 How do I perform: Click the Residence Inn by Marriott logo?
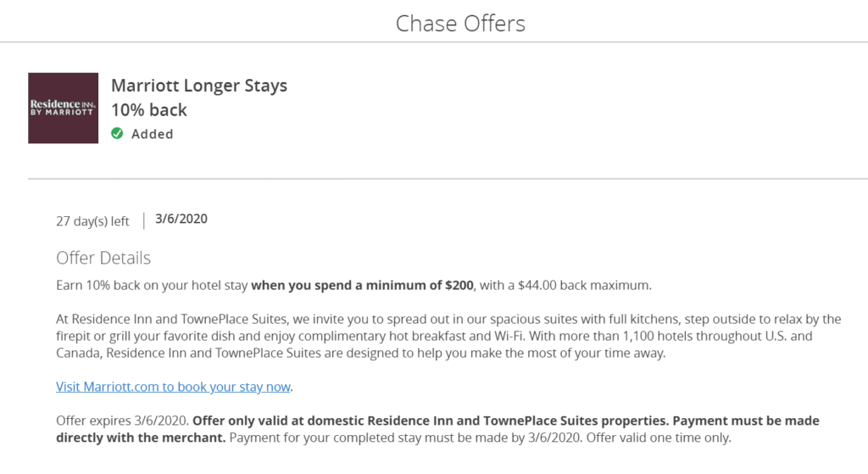pos(63,108)
